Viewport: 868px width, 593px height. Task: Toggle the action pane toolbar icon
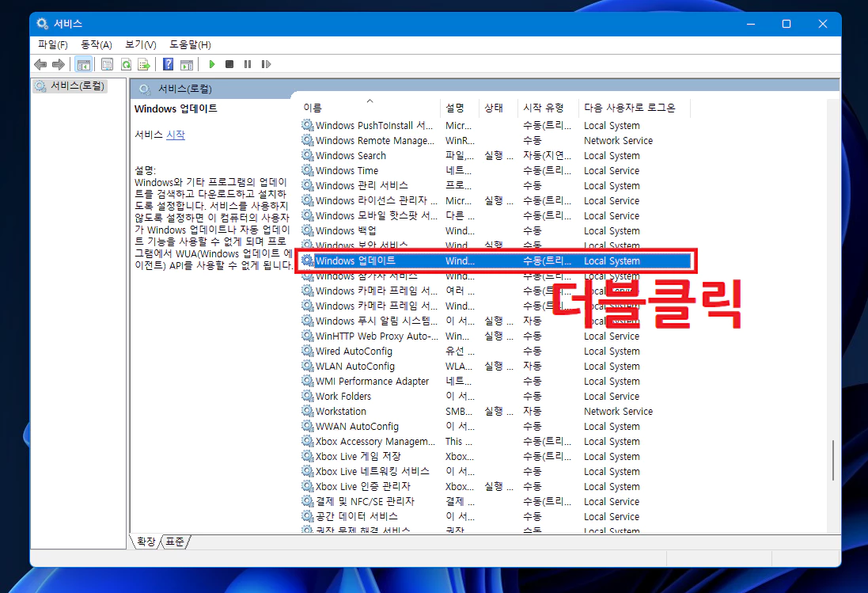click(187, 64)
